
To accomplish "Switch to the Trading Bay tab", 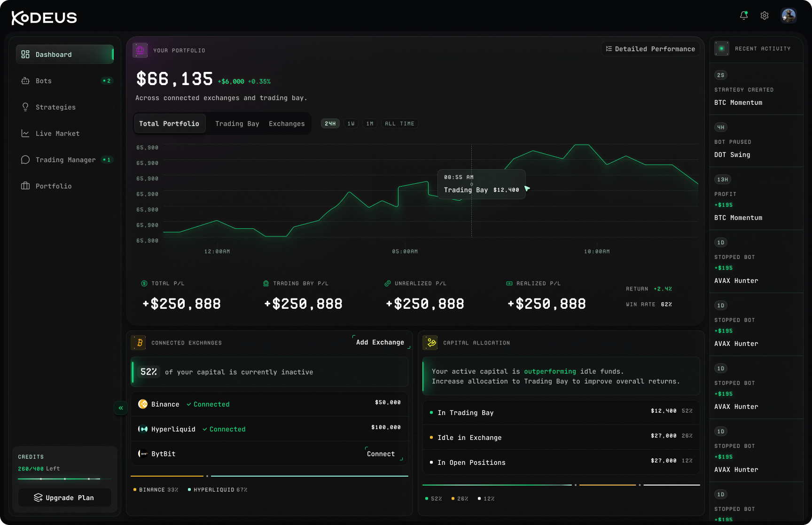I will (x=237, y=124).
